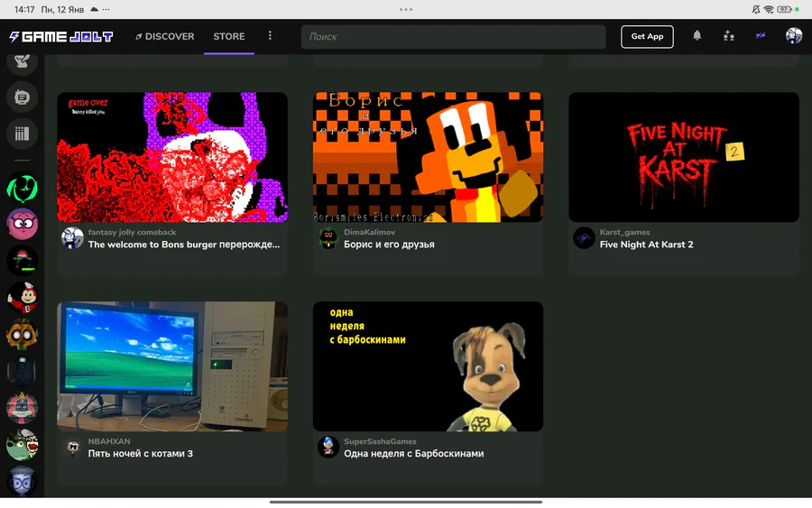Open the chat bubble sidebar icon

22,97
